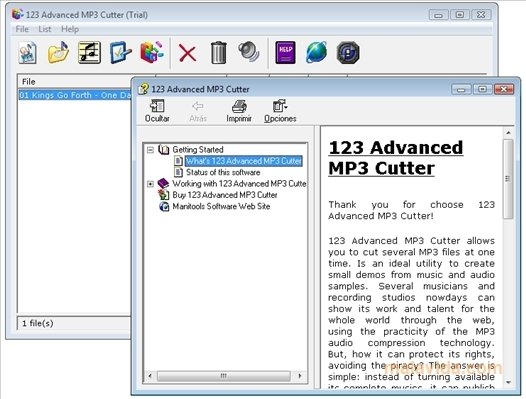Open the folder with music note icon
The height and width of the screenshot is (399, 526).
point(58,53)
